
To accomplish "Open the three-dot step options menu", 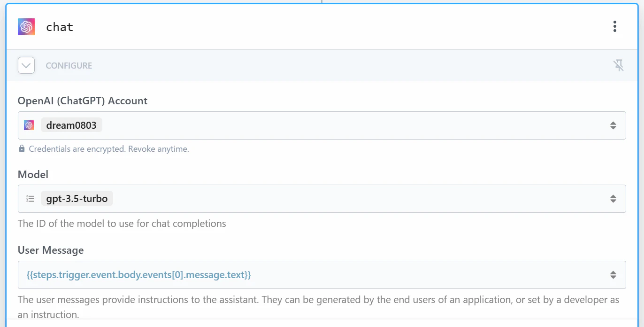I will (614, 26).
